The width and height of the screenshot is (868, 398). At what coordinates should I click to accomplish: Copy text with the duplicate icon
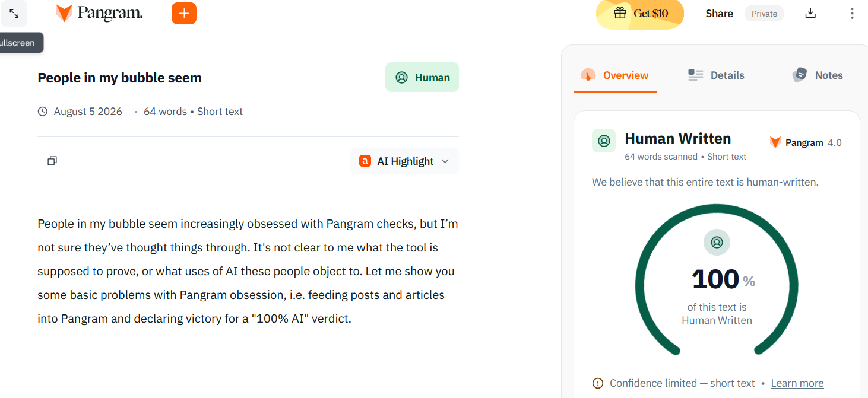52,161
